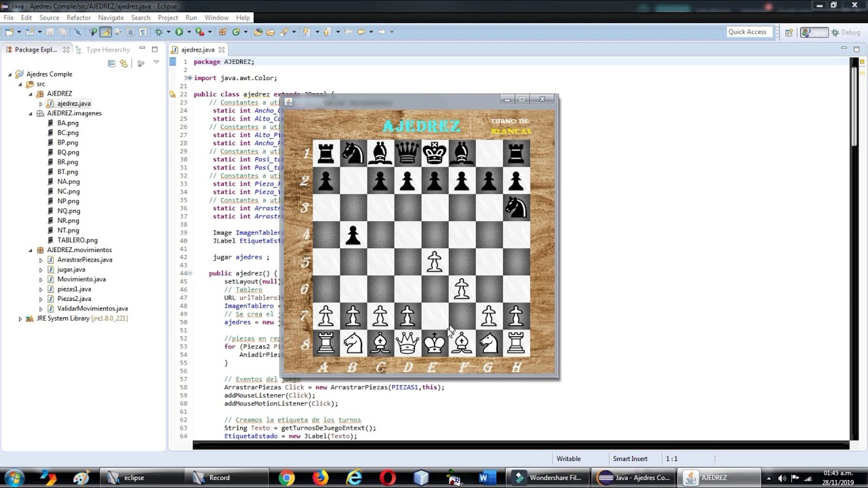This screenshot has width=868, height=488.
Task: Minimize the Package Explorer view
Action: click(x=142, y=49)
